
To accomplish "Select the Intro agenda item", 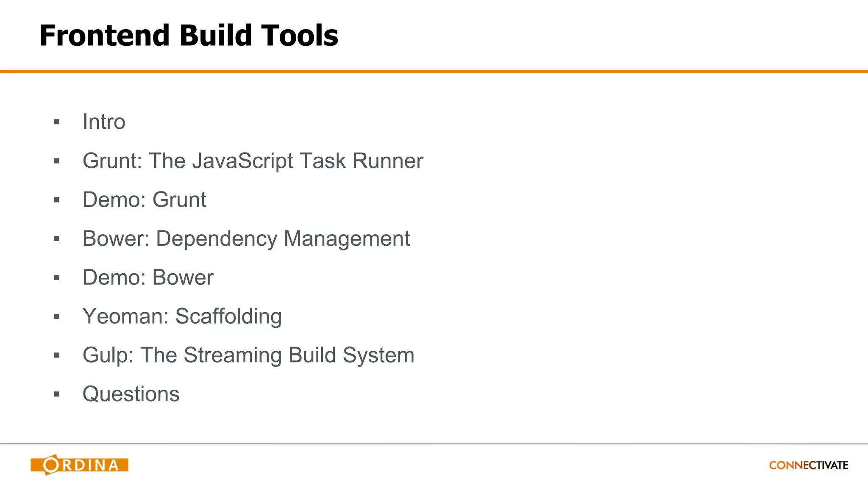I will pyautogui.click(x=104, y=122).
